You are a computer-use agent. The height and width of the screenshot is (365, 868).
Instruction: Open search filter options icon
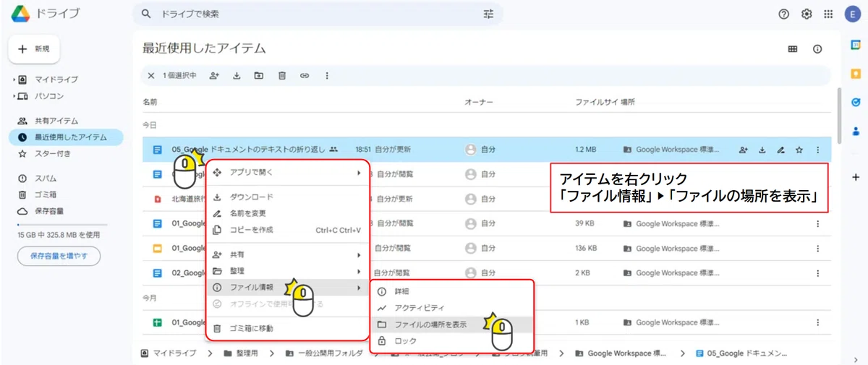coord(488,14)
